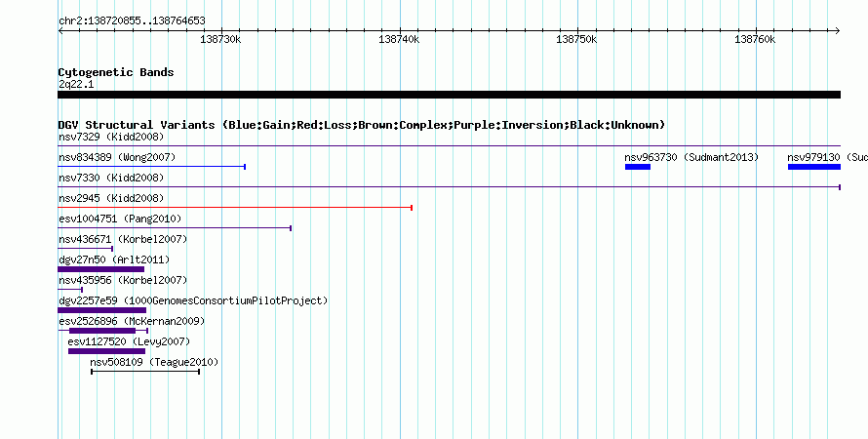Open the nsv2945 (Kidd2008) label
The image size is (868, 439).
[x=111, y=198]
